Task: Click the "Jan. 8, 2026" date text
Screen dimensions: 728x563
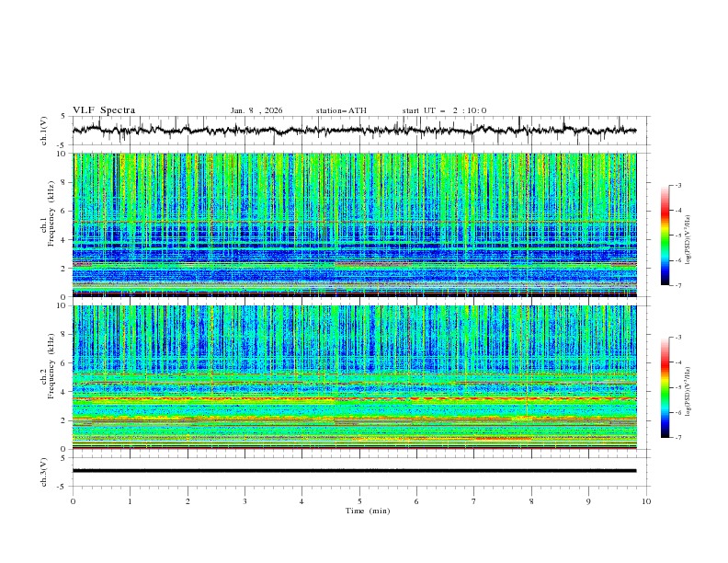Action: (256, 110)
